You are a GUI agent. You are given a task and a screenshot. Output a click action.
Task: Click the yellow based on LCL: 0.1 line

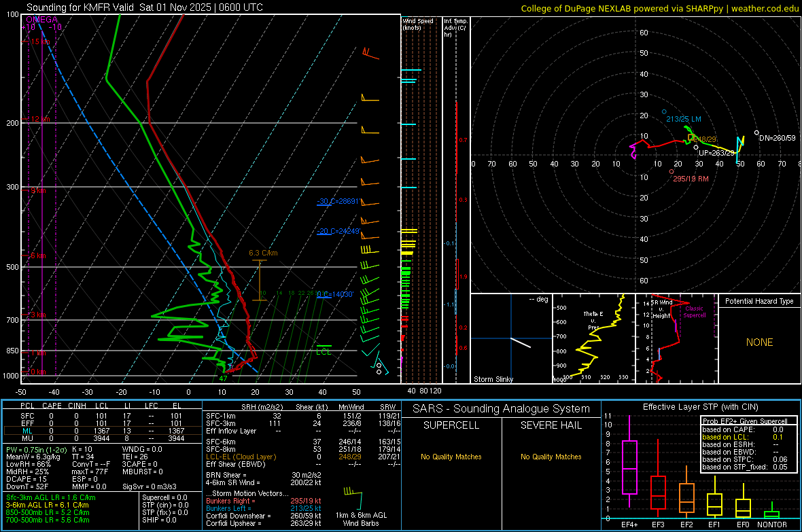pos(742,437)
